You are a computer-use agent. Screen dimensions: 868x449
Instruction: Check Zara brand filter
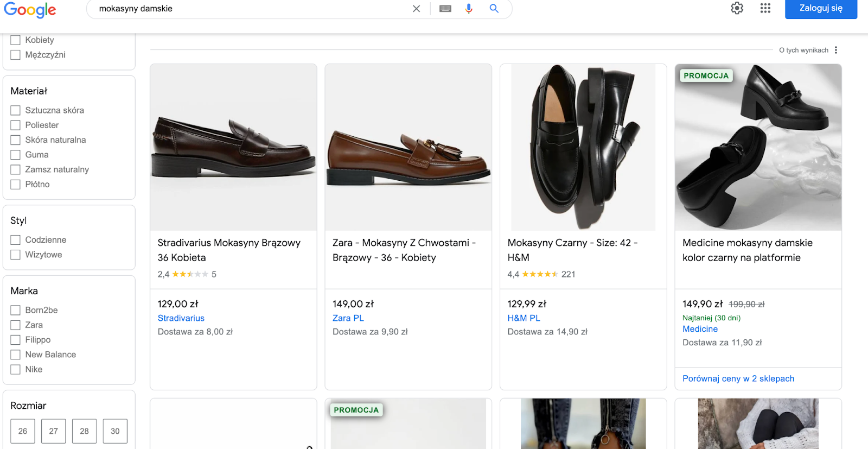[15, 325]
